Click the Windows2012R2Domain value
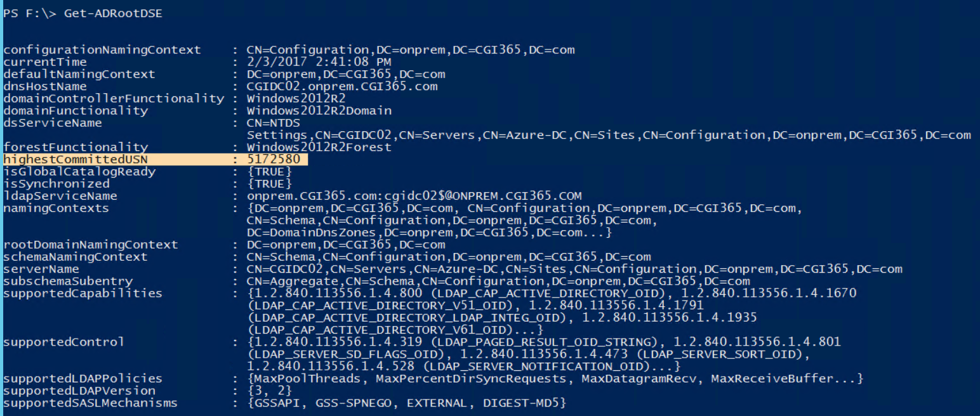The width and height of the screenshot is (980, 416). coord(319,111)
